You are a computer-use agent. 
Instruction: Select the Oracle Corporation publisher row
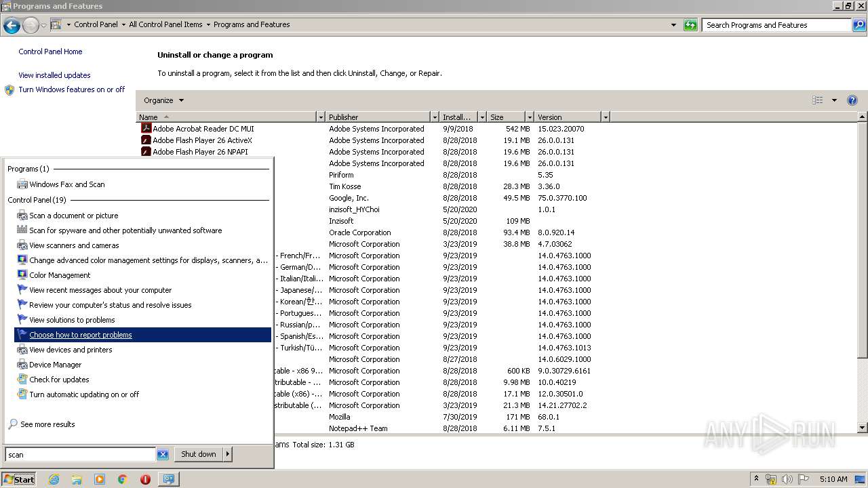360,232
